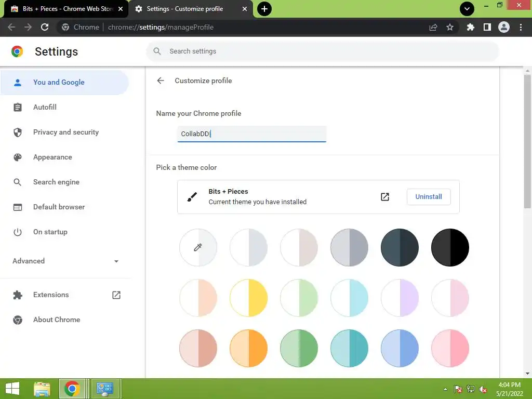Close the Bits + Pieces tab
Image resolution: width=532 pixels, height=399 pixels.
tap(121, 9)
